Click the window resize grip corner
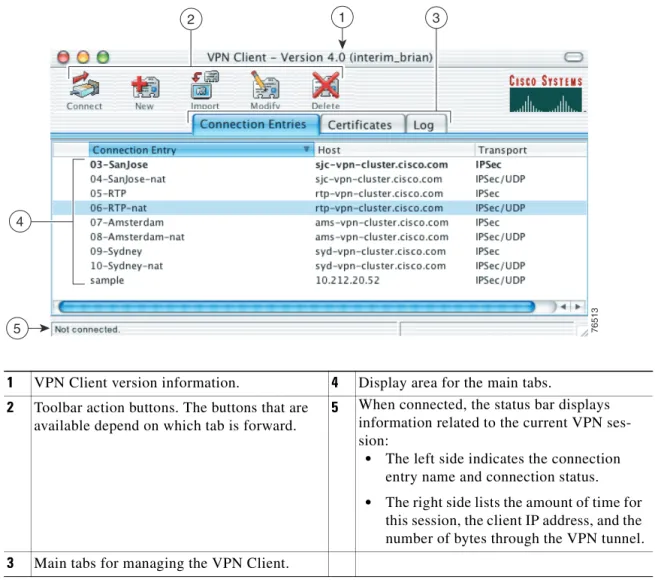This screenshot has height=580, width=655. coord(584,332)
